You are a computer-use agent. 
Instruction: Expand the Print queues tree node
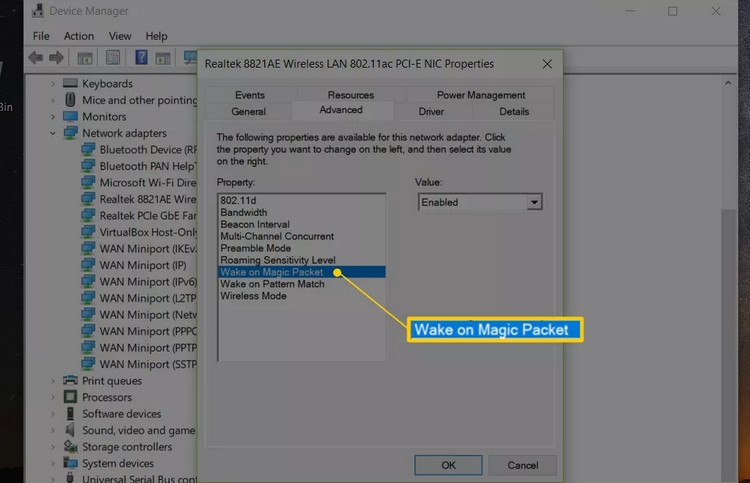(53, 381)
